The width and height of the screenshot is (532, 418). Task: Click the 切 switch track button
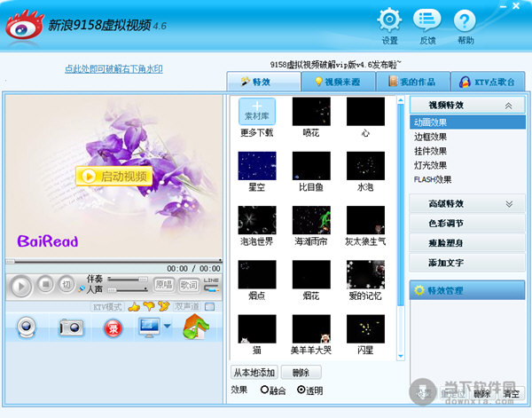(66, 284)
